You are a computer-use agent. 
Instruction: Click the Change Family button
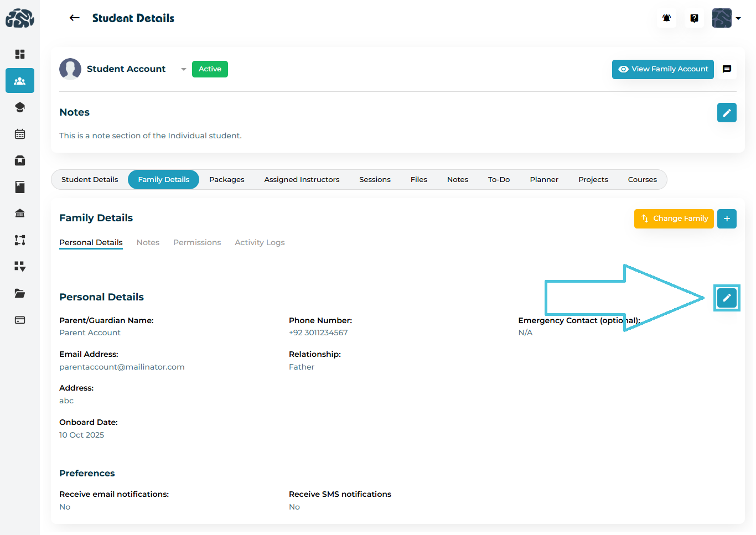coord(674,219)
